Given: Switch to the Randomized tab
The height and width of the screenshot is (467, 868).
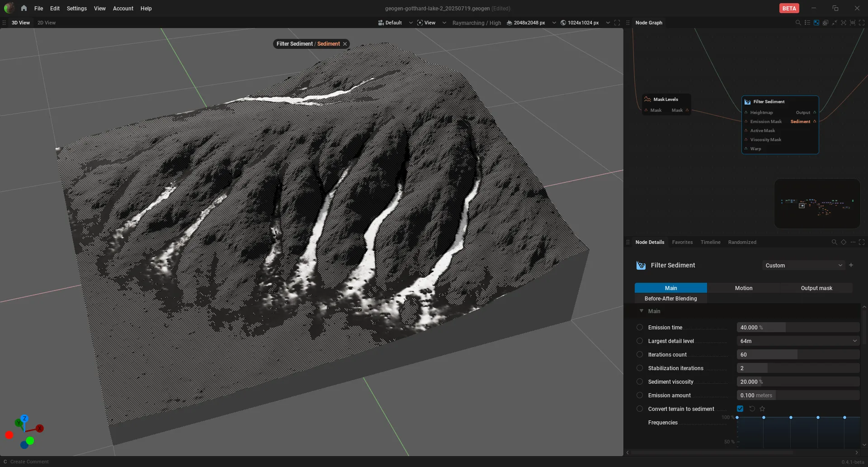Looking at the screenshot, I should click(x=742, y=242).
